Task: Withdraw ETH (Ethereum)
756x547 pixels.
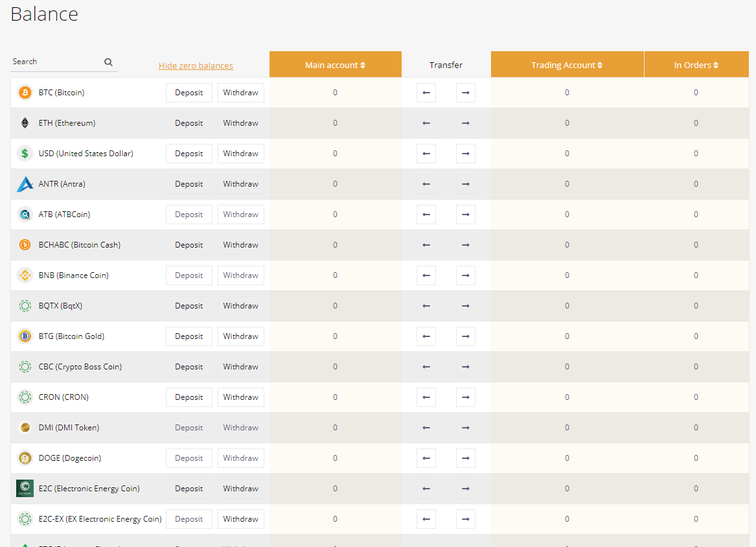Action: pyautogui.click(x=240, y=123)
